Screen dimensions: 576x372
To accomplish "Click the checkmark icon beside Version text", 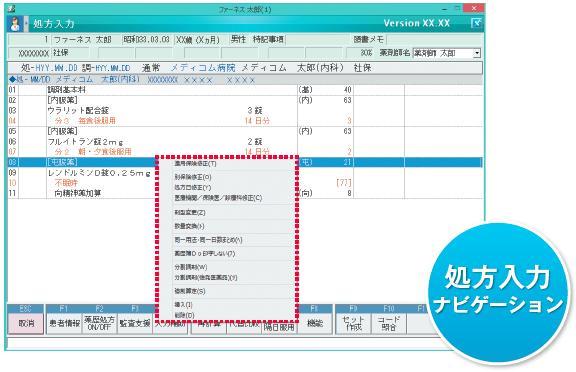I will click(x=476, y=24).
